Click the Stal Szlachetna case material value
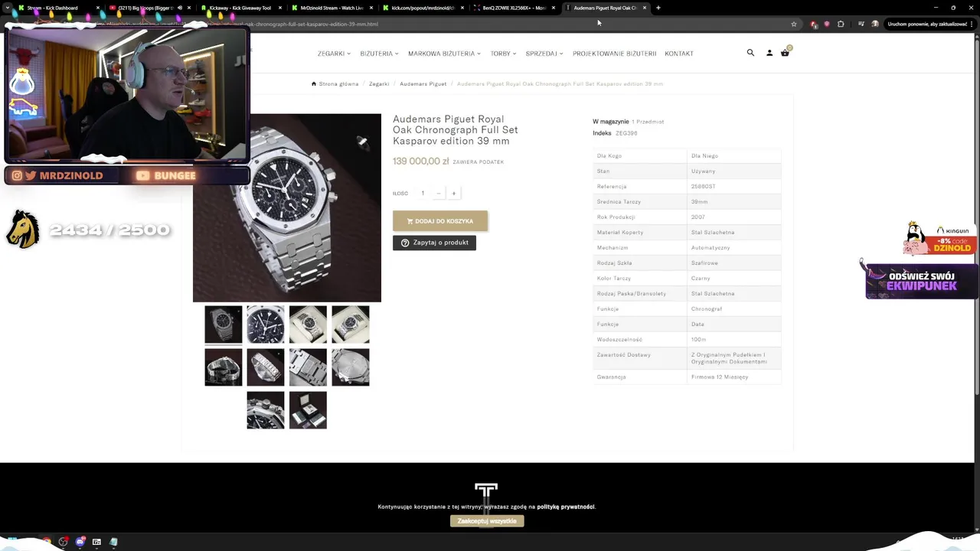980x551 pixels. pos(713,233)
